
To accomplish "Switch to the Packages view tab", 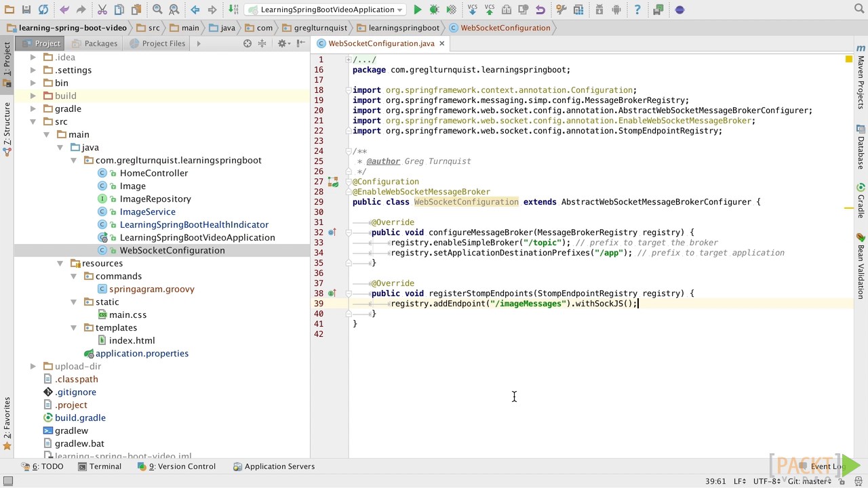I will pyautogui.click(x=94, y=43).
